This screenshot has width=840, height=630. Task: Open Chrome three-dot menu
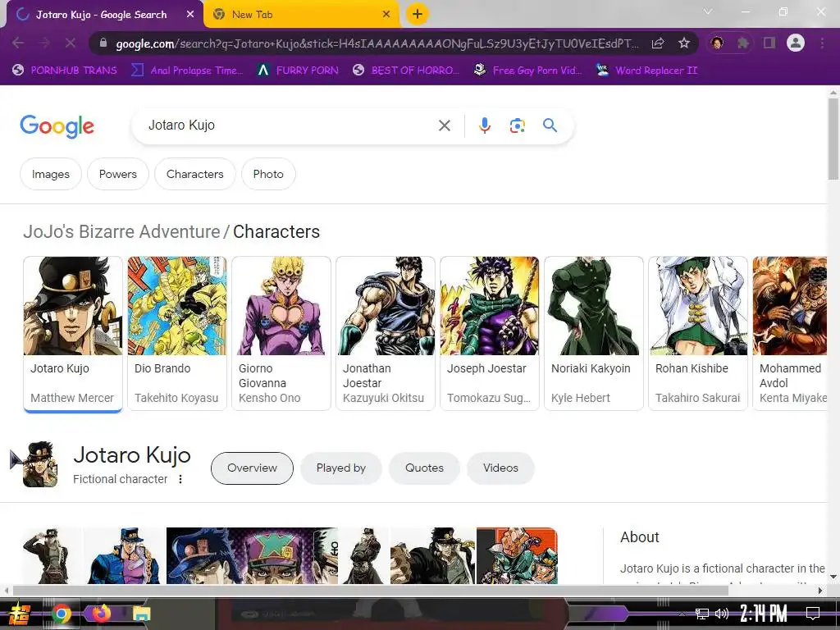(822, 43)
